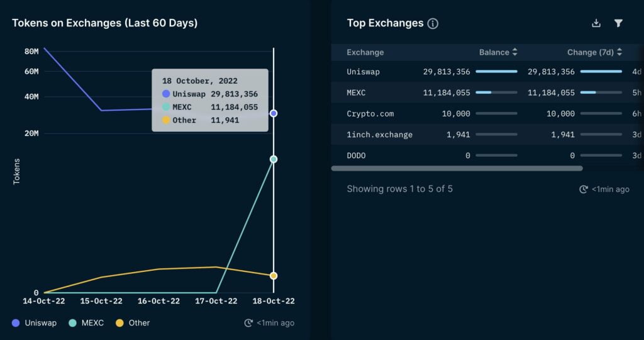Select the Uniswap row in the table
Viewport: 644px width, 340px height.
pyautogui.click(x=364, y=72)
